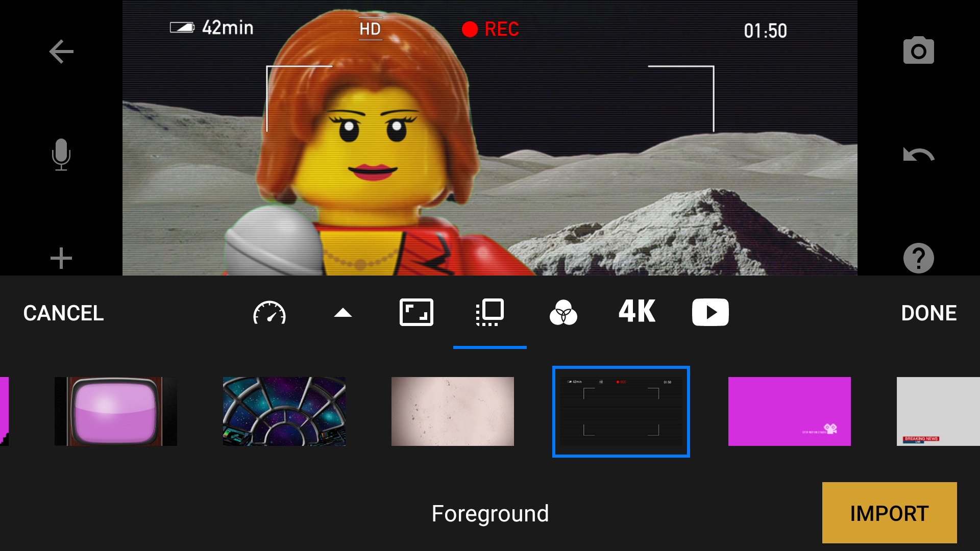Open the color blend effect tool
This screenshot has width=980, height=551.
(563, 312)
